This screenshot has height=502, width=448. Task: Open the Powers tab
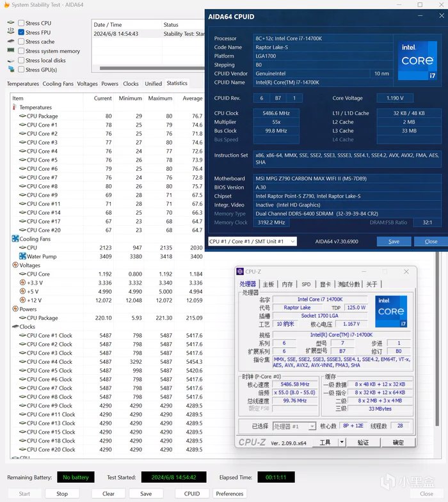pos(109,84)
